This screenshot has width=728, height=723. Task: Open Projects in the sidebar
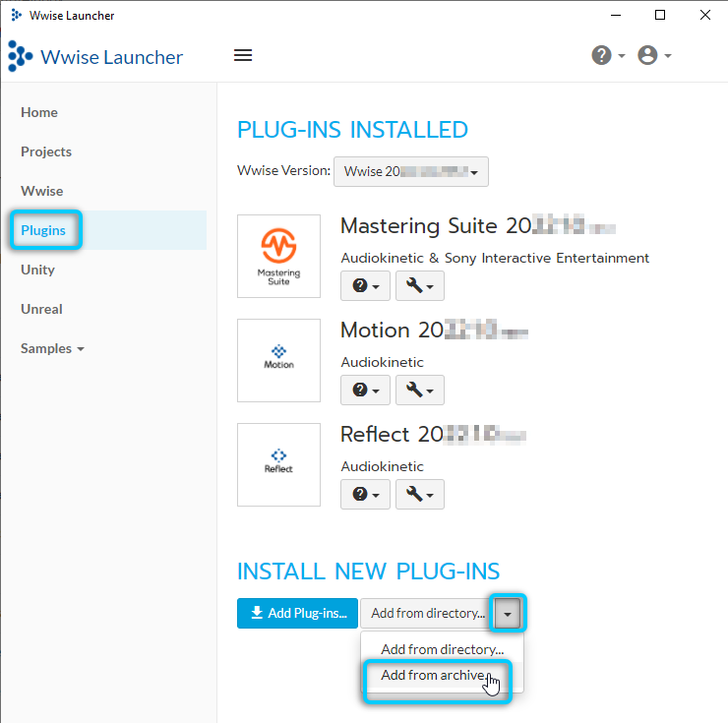pyautogui.click(x=46, y=151)
